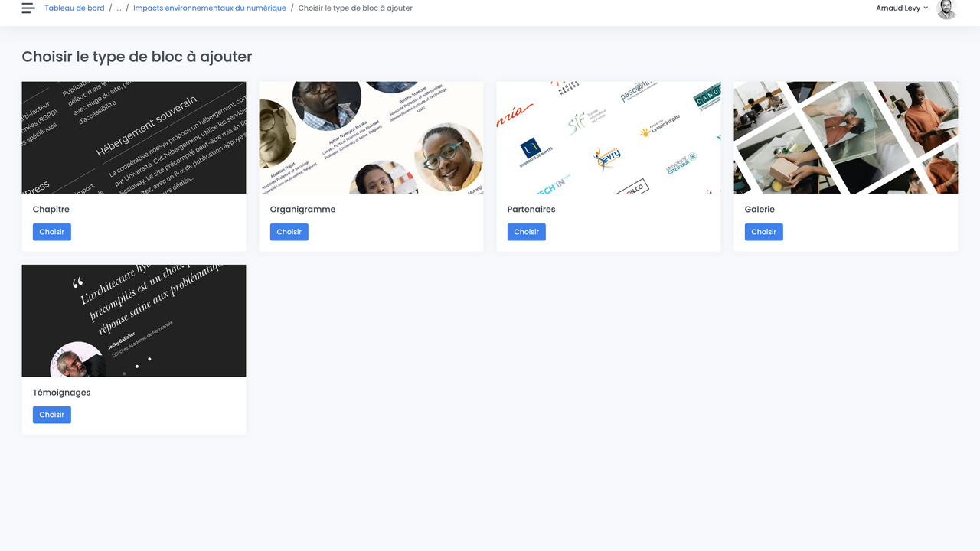Click the Chapitre preview thumbnail
Screen dimensions: 980x551
pos(134,138)
